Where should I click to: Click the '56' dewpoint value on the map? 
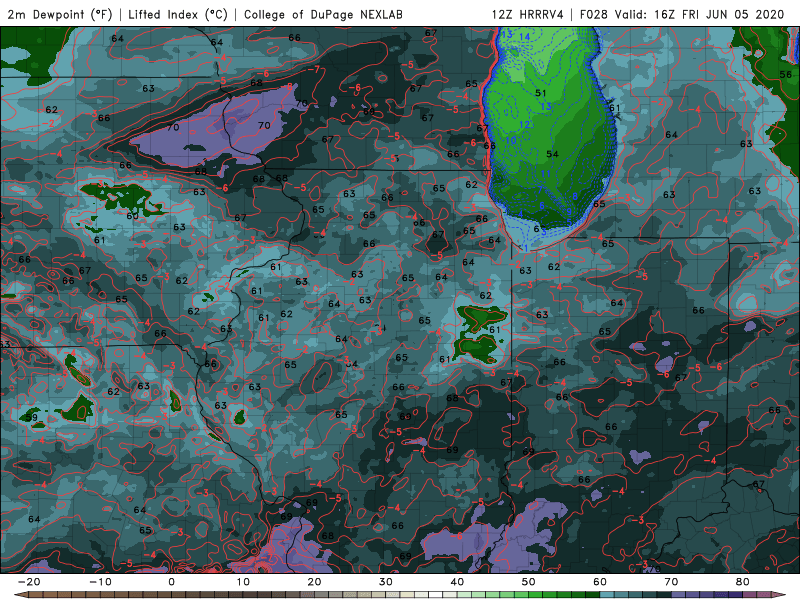click(786, 74)
